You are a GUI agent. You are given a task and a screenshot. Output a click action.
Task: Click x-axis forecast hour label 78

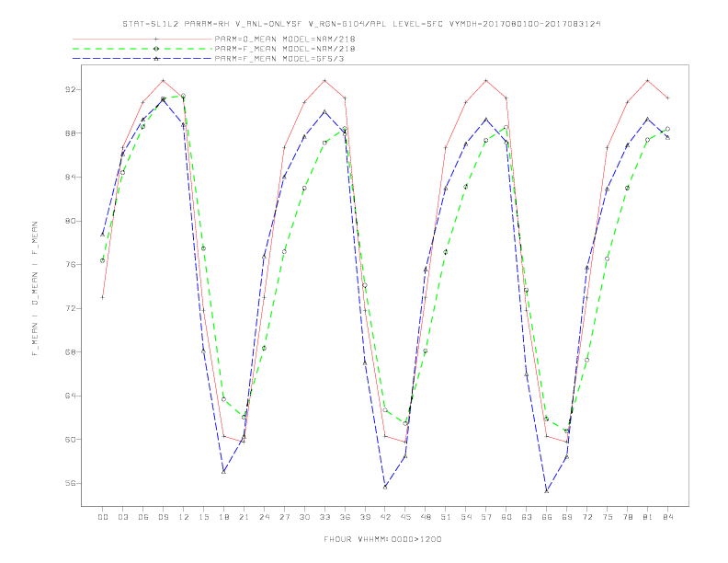pos(628,517)
